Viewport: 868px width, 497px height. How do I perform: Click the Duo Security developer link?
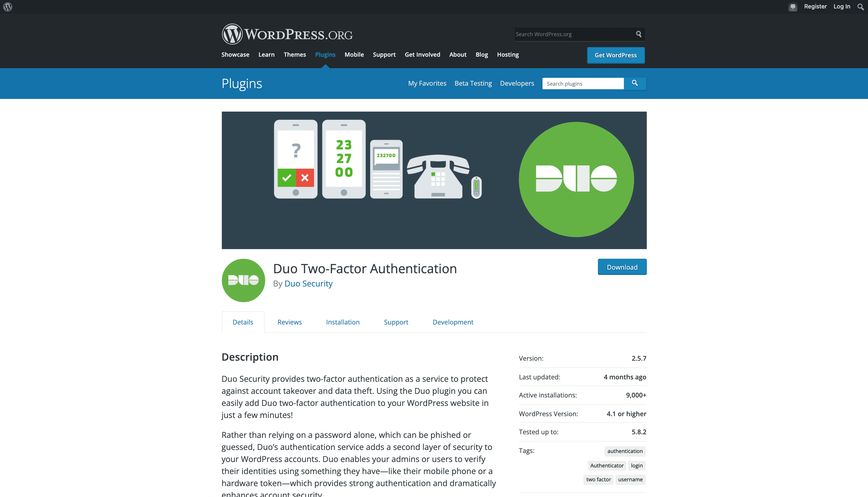coord(308,283)
